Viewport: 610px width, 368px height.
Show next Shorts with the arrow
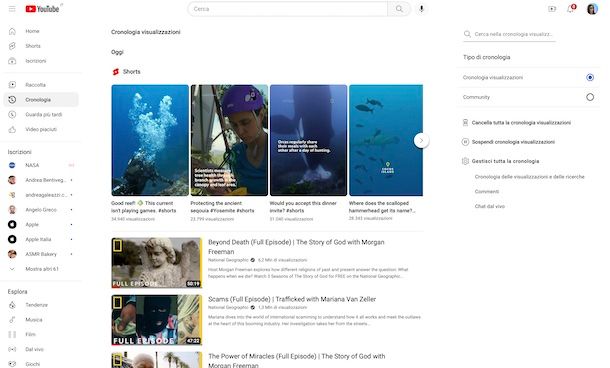pos(421,140)
